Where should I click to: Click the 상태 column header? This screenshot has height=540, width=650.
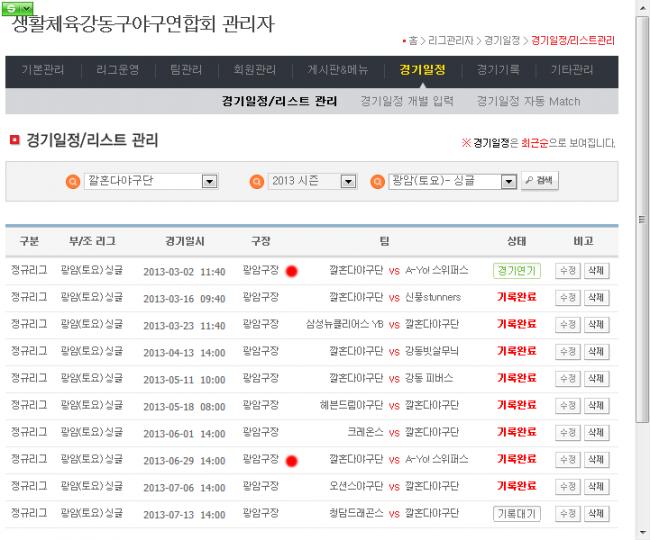click(517, 241)
